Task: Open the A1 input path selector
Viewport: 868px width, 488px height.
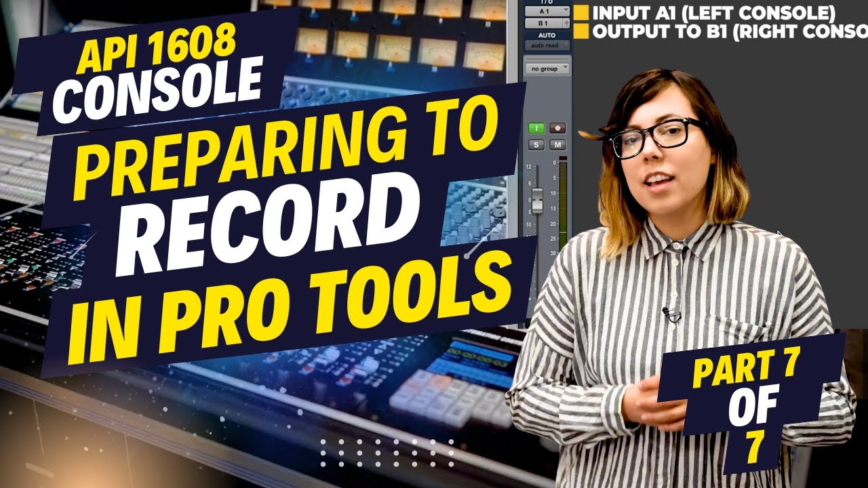Action: point(547,12)
